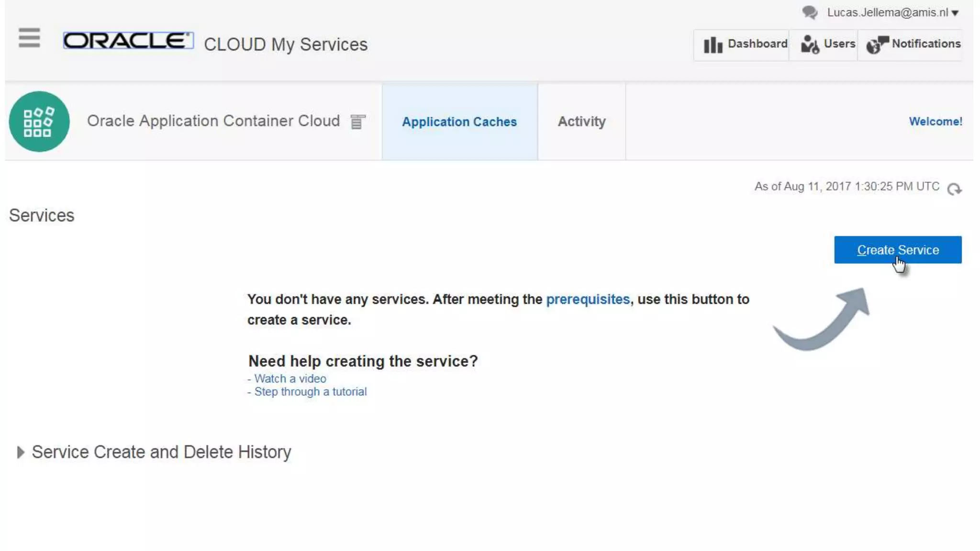This screenshot has height=551, width=980.
Task: Open the Step through a tutorial link
Action: pyautogui.click(x=310, y=392)
